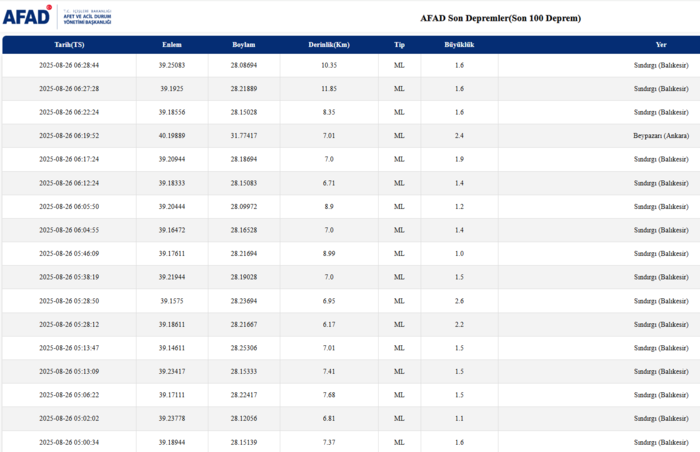Select the date cell 2025-08-26 06:28:44
The width and height of the screenshot is (700, 452).
click(69, 65)
